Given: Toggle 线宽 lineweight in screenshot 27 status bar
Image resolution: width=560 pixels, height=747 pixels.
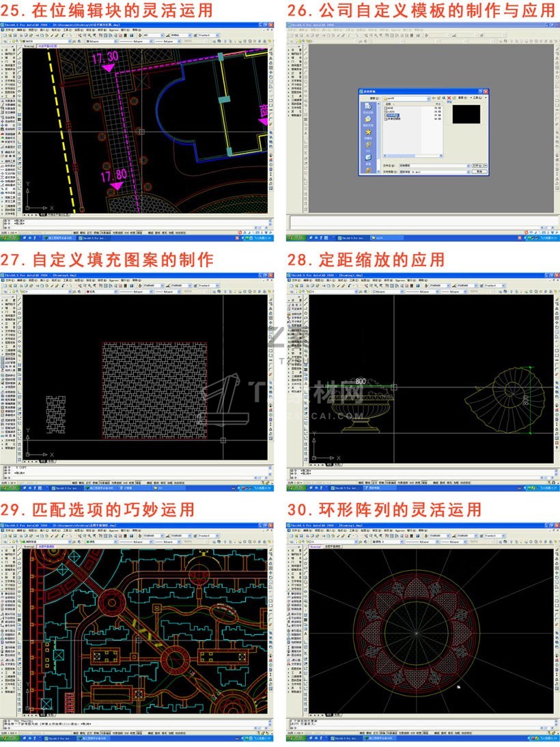Looking at the screenshot, I should click(132, 483).
